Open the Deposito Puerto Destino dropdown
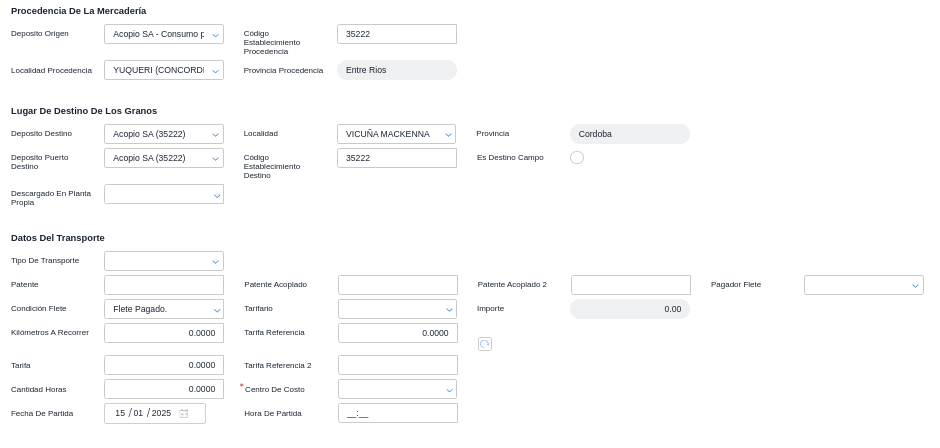 tap(164, 158)
